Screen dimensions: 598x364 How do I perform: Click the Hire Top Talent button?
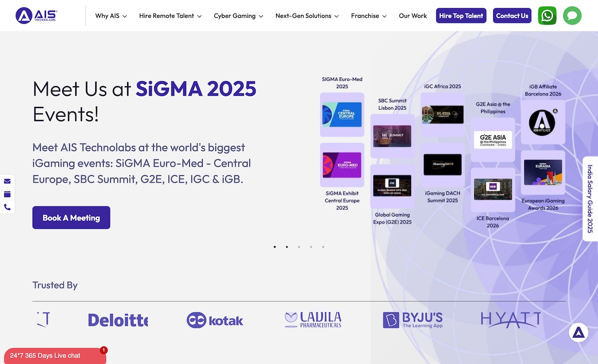461,16
